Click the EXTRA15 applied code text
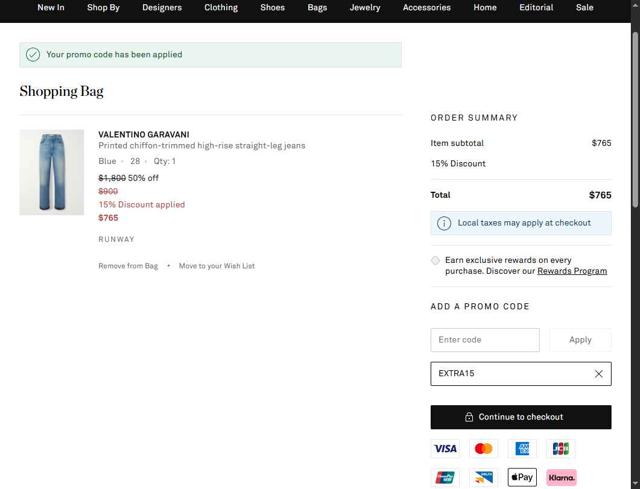 point(456,373)
